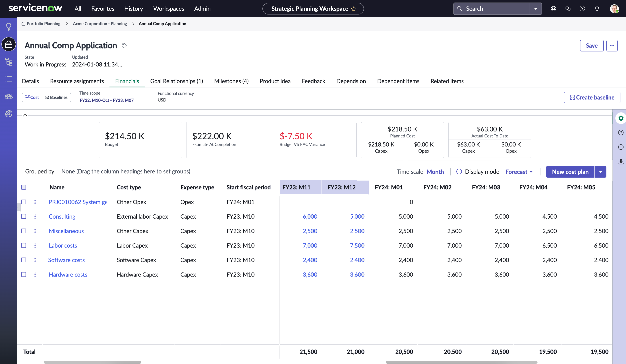
Task: Open the teams group icon in sidebar
Action: click(9, 97)
